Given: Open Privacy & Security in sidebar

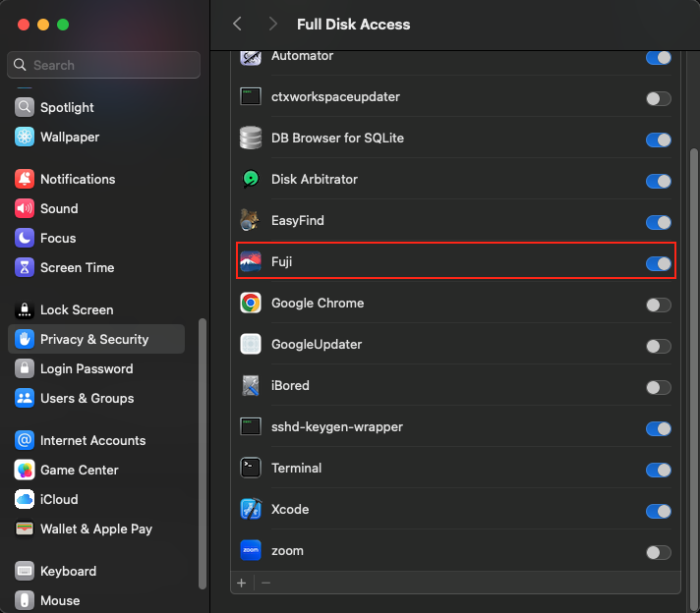Looking at the screenshot, I should tap(94, 339).
